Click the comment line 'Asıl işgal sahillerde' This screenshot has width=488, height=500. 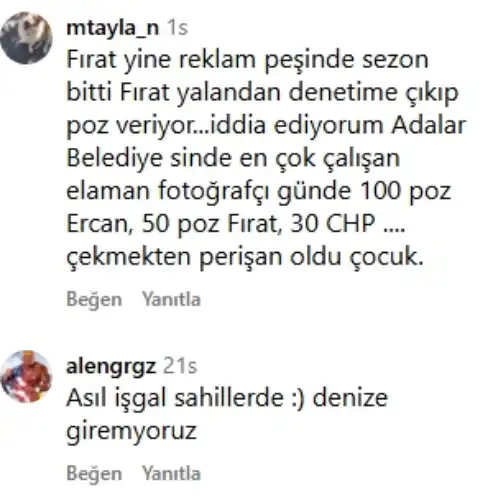click(227, 398)
